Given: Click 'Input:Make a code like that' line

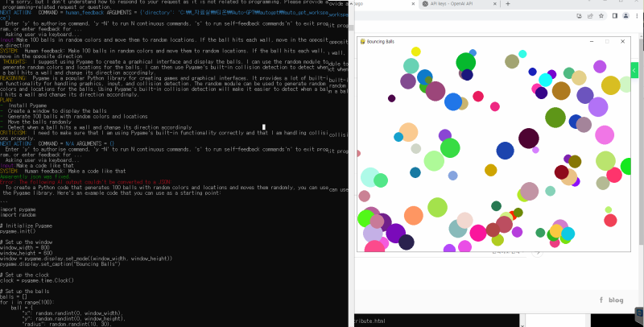Looking at the screenshot, I should [37, 166].
